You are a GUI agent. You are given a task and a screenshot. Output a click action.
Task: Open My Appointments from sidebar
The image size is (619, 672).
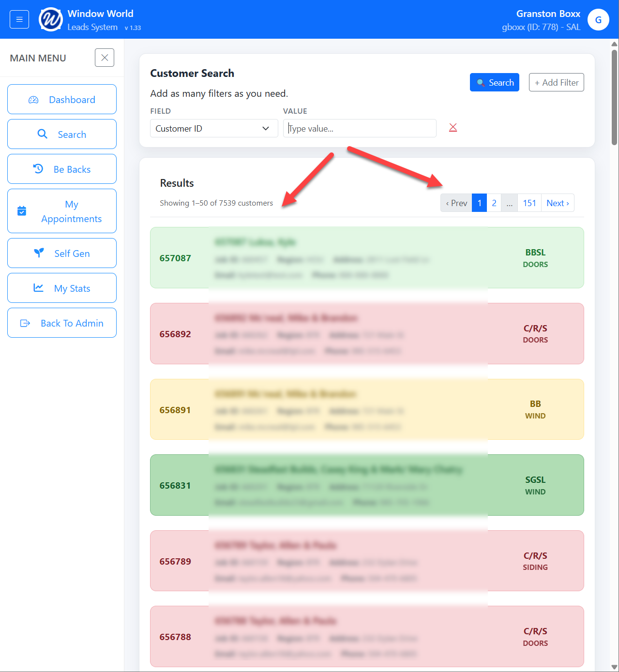(x=62, y=211)
